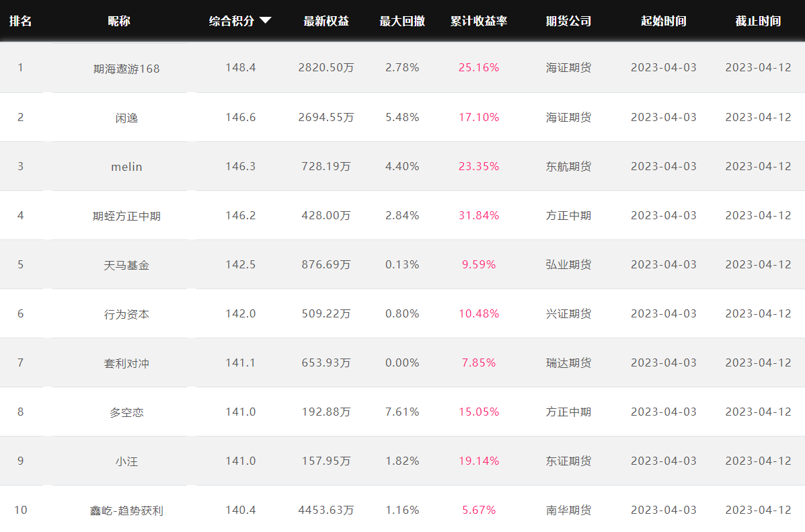Select drawdown value 7.61%
The width and height of the screenshot is (805, 532).
(402, 412)
